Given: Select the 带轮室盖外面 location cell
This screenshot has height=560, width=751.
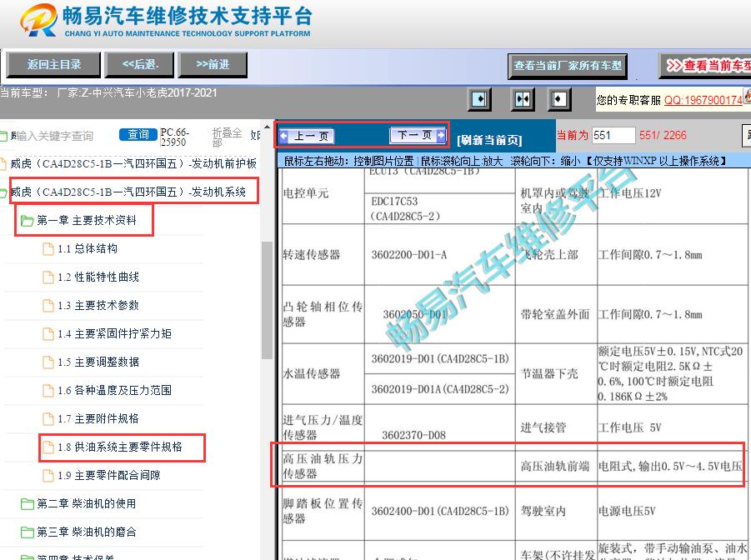Looking at the screenshot, I should 555,314.
